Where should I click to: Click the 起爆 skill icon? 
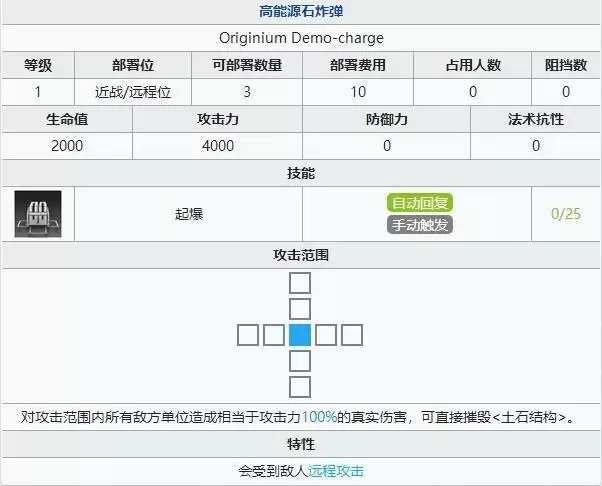coord(38,214)
